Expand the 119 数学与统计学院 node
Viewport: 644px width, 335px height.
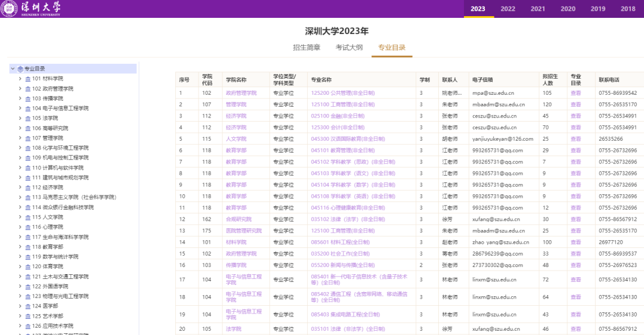(x=20, y=256)
